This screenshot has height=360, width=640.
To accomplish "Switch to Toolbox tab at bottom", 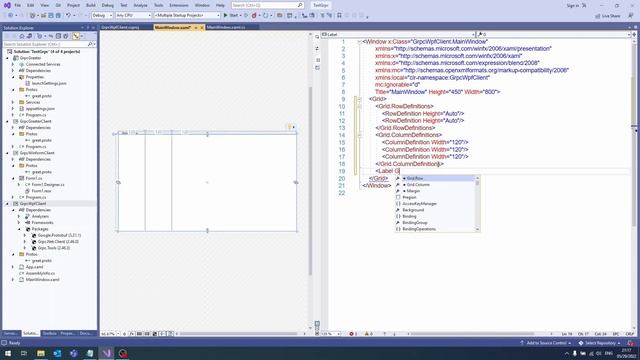I will (x=49, y=333).
